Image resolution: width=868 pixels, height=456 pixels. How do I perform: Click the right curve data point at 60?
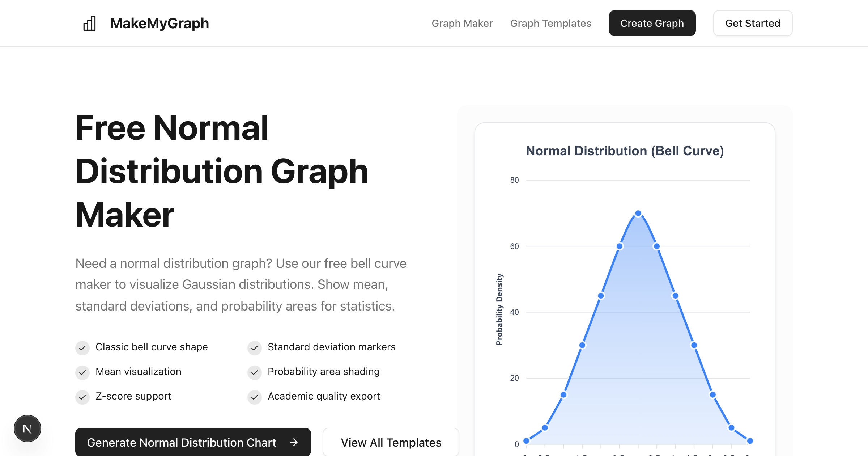pos(657,246)
